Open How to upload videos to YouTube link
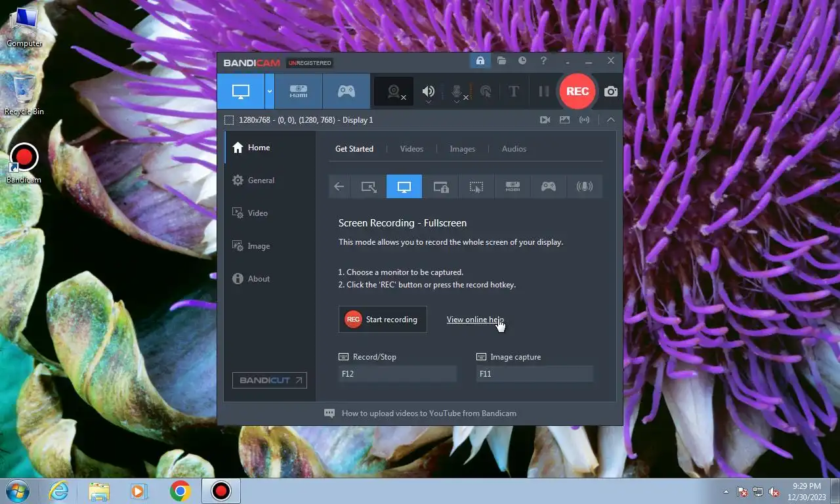This screenshot has height=504, width=840. coord(429,413)
